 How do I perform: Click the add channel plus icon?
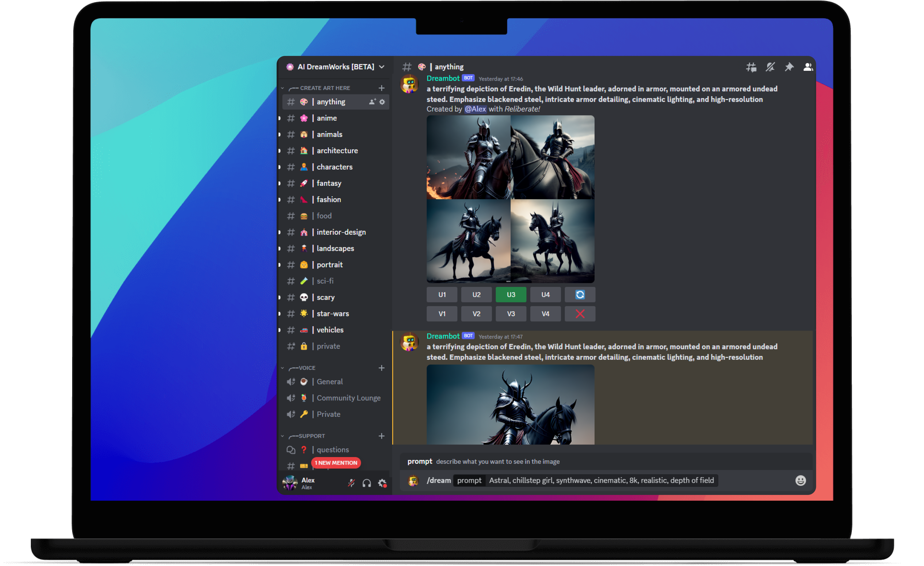(x=383, y=87)
